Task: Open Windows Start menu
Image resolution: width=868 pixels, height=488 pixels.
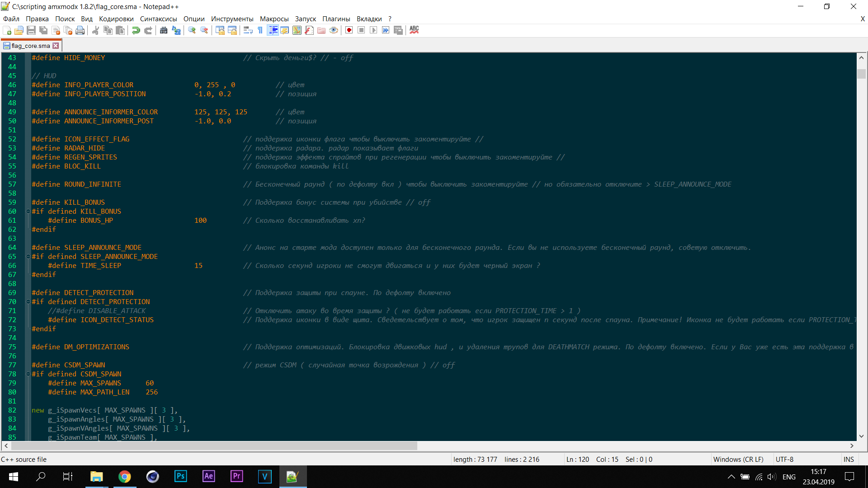Action: point(14,477)
